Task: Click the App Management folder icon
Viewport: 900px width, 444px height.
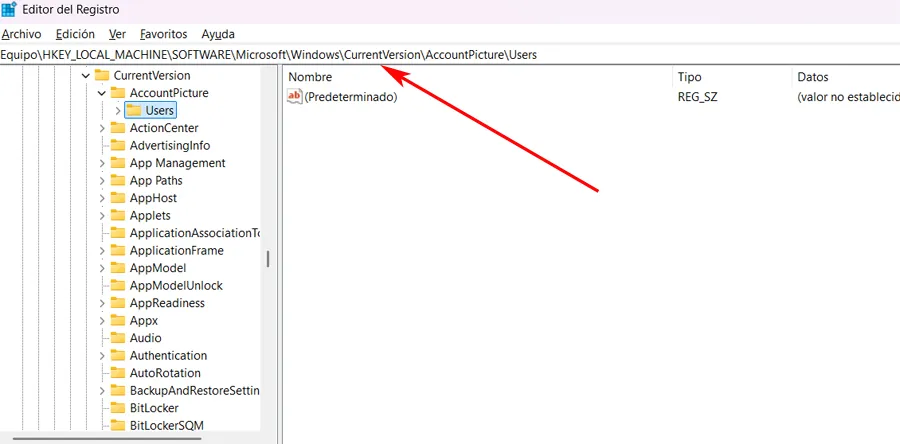Action: tap(118, 163)
